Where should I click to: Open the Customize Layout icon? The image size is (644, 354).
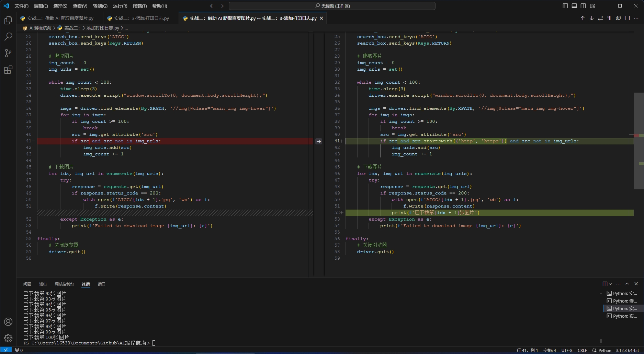click(592, 6)
